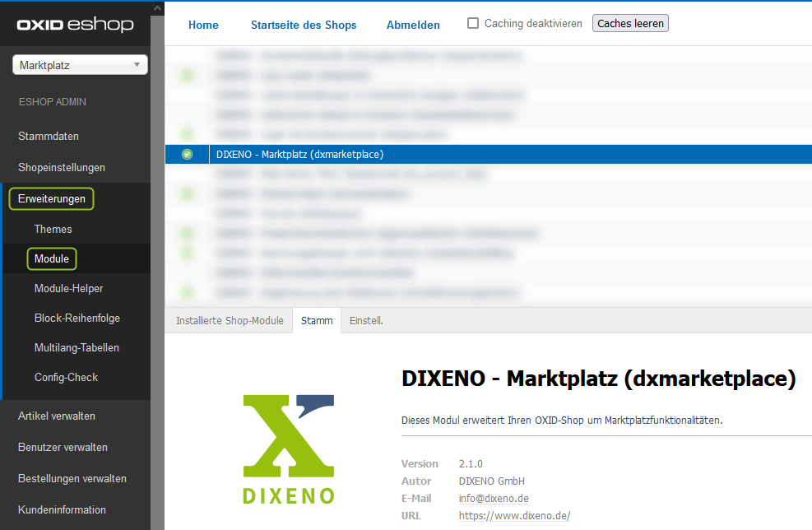The height and width of the screenshot is (530, 812).
Task: Open Themes submenu item
Action: 53,229
